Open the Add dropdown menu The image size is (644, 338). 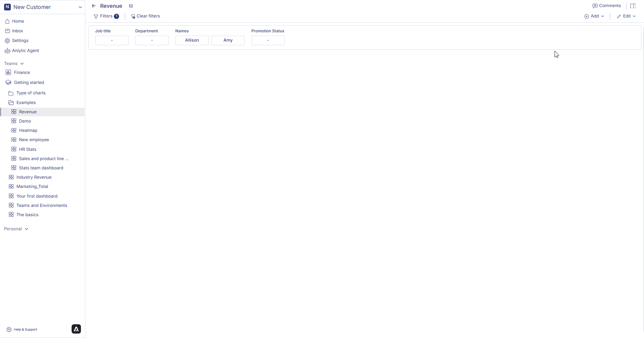594,16
